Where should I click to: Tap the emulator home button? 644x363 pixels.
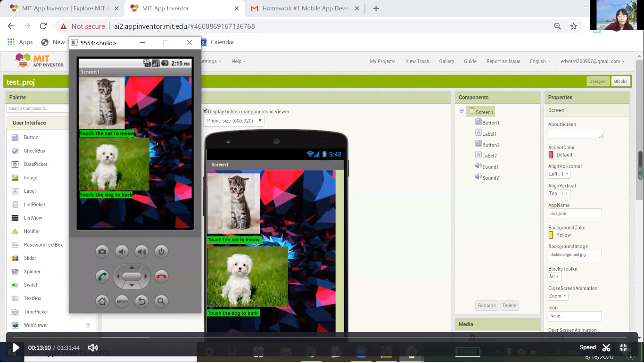(102, 301)
